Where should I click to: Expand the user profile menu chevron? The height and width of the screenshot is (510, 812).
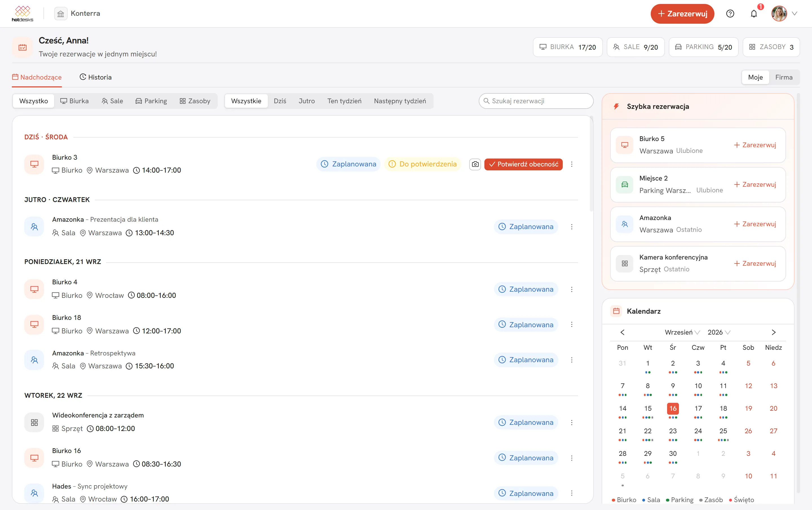pyautogui.click(x=795, y=14)
